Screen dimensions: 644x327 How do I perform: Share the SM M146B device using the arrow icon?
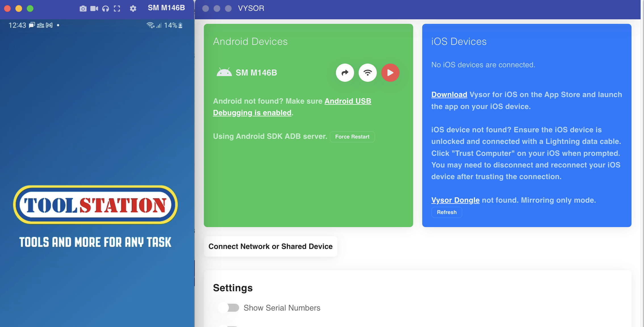click(345, 73)
